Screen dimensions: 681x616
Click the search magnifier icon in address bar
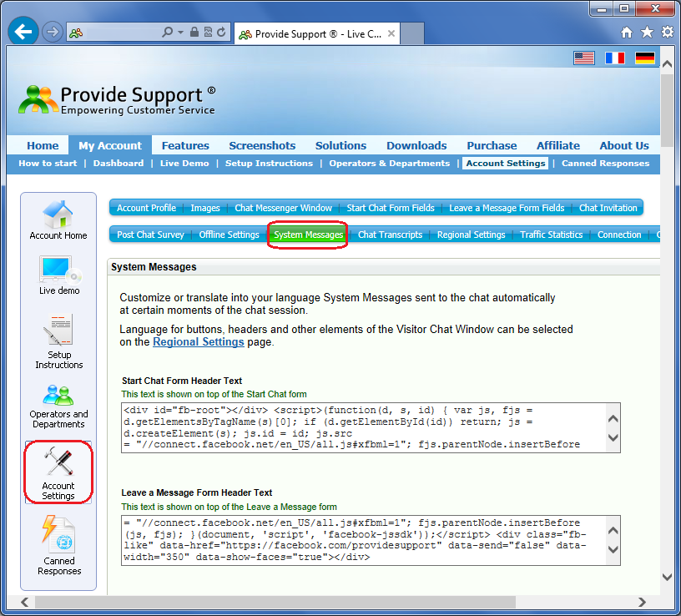coord(167,33)
